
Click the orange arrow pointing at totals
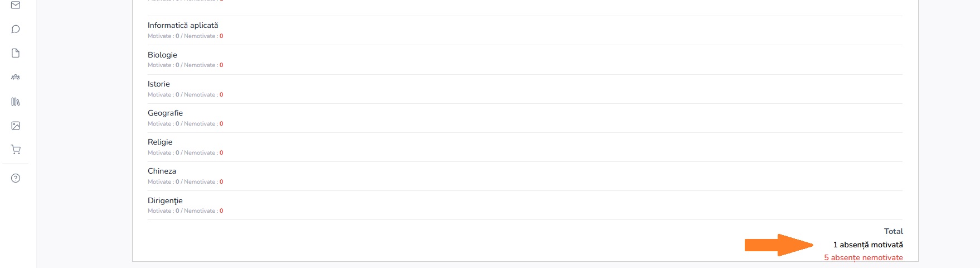coord(779,245)
